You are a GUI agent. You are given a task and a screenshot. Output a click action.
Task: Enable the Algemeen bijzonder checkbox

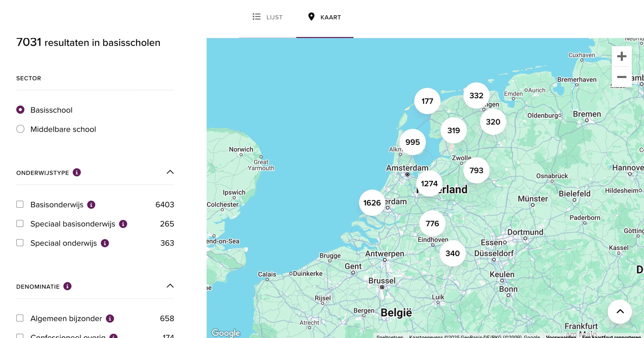pos(20,318)
